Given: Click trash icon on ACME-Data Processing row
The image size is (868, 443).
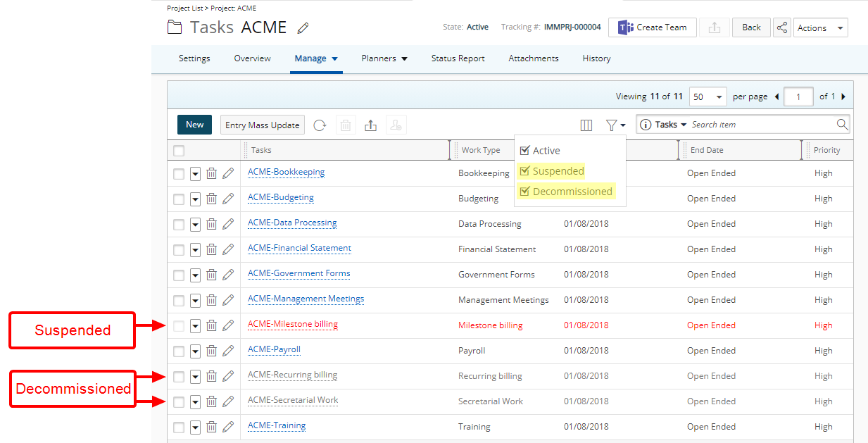Looking at the screenshot, I should [x=211, y=224].
